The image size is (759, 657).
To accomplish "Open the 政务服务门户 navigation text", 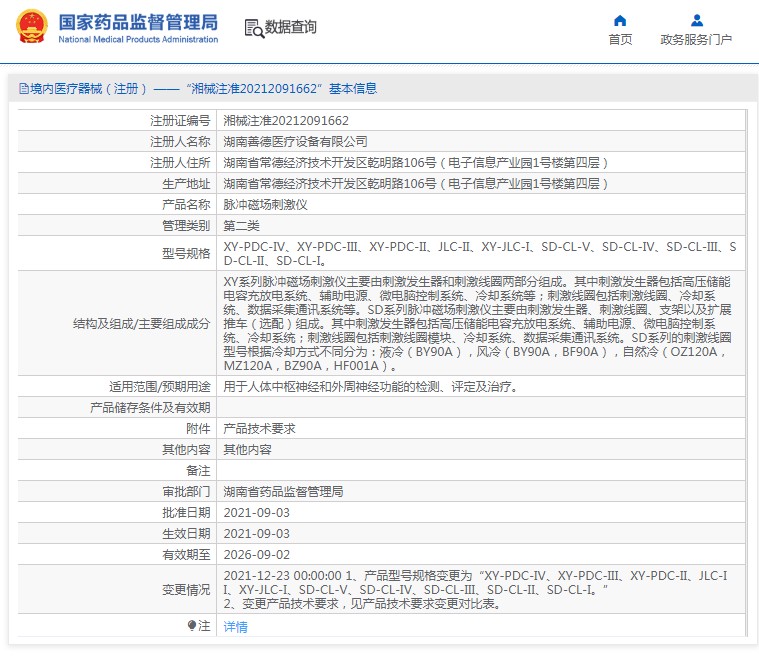I will click(x=696, y=40).
